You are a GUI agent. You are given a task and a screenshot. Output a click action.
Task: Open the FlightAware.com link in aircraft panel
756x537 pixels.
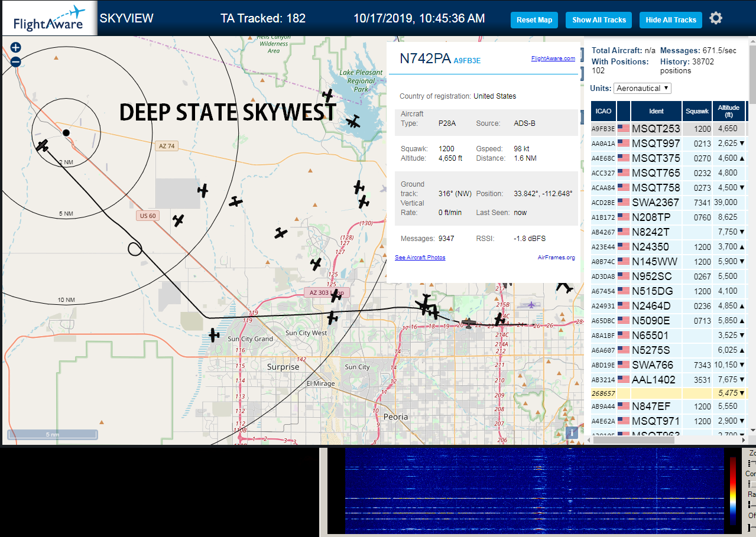tap(553, 58)
